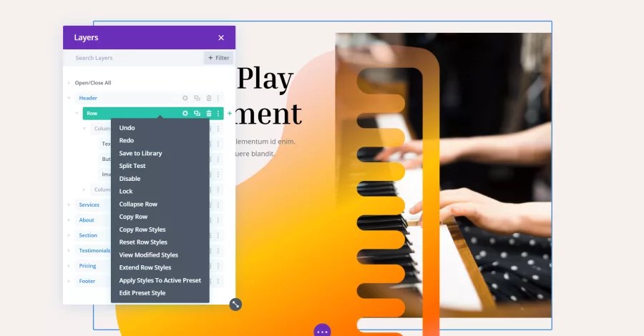Add new row with green plus icon
This screenshot has height=336, width=644.
coord(230,113)
